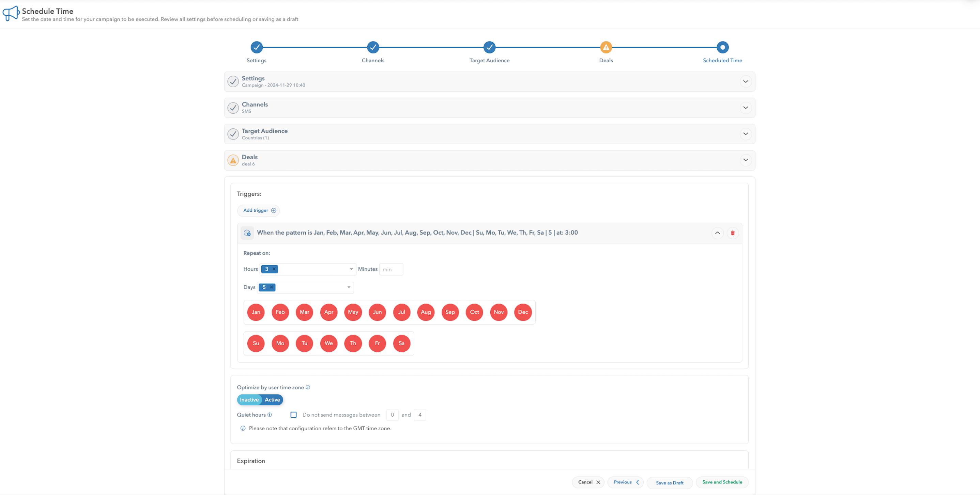This screenshot has height=495, width=980.
Task: Switch time zone optimization to Active
Action: point(272,400)
